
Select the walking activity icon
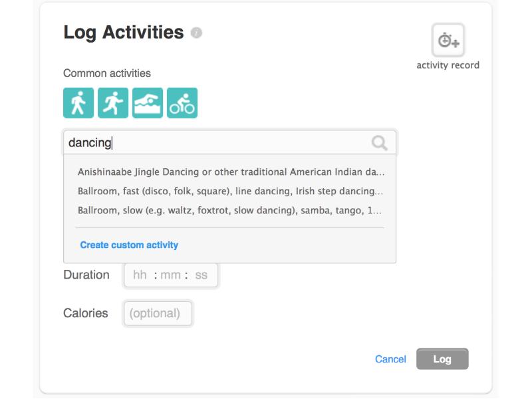[x=78, y=103]
